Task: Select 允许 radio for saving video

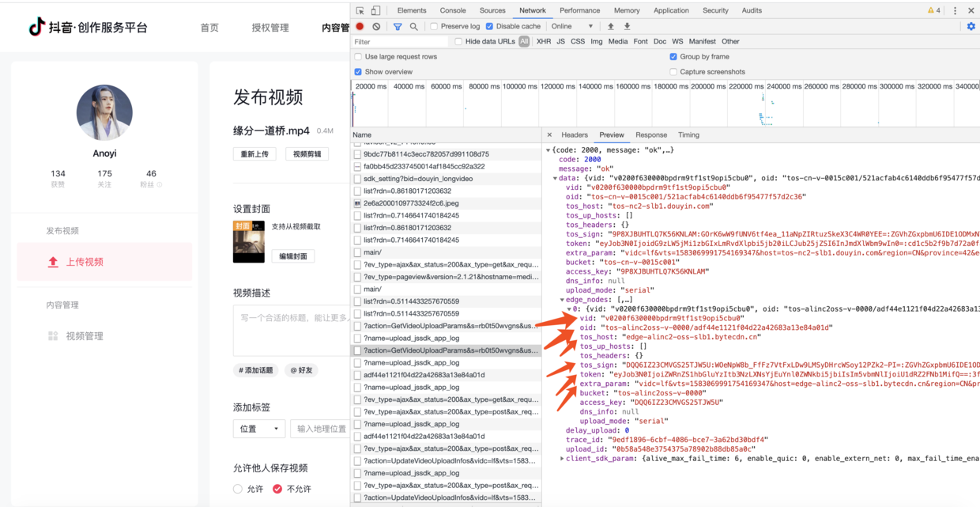Action: pyautogui.click(x=238, y=489)
